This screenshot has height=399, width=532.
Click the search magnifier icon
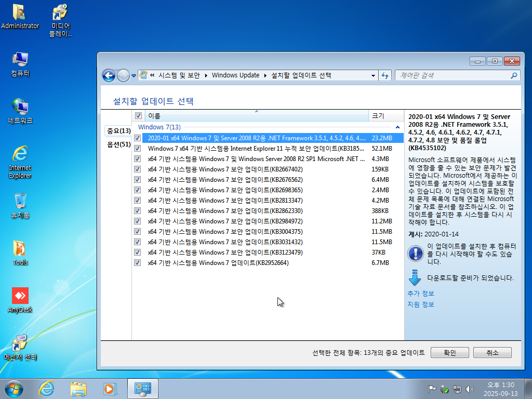pyautogui.click(x=514, y=75)
